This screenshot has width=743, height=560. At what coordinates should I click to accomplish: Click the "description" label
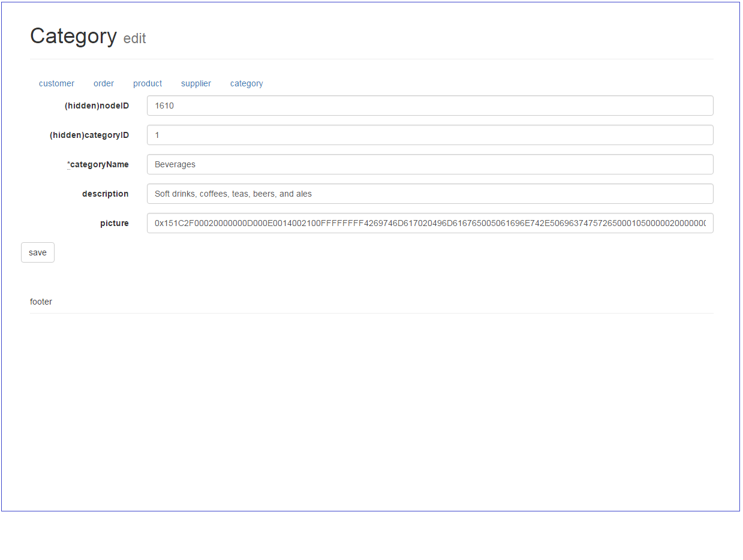point(106,194)
